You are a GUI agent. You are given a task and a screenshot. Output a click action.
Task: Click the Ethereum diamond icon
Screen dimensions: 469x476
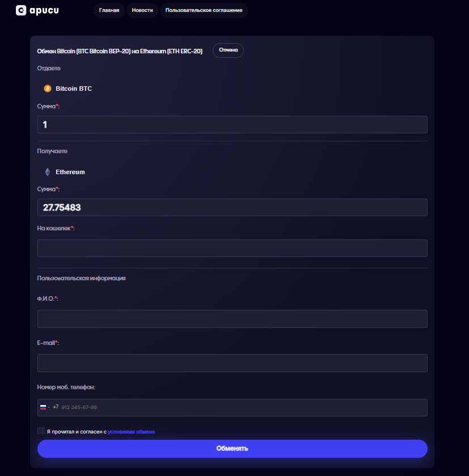click(48, 172)
